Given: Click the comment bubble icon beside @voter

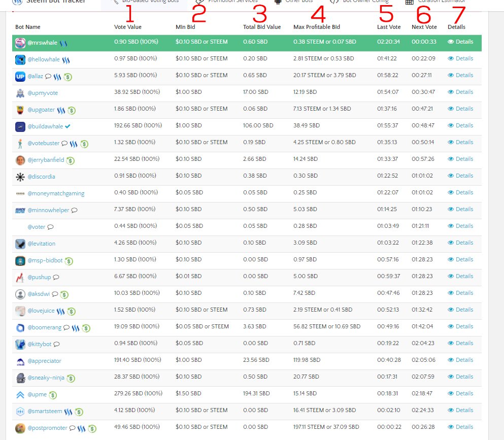Looking at the screenshot, I should click(x=50, y=227).
